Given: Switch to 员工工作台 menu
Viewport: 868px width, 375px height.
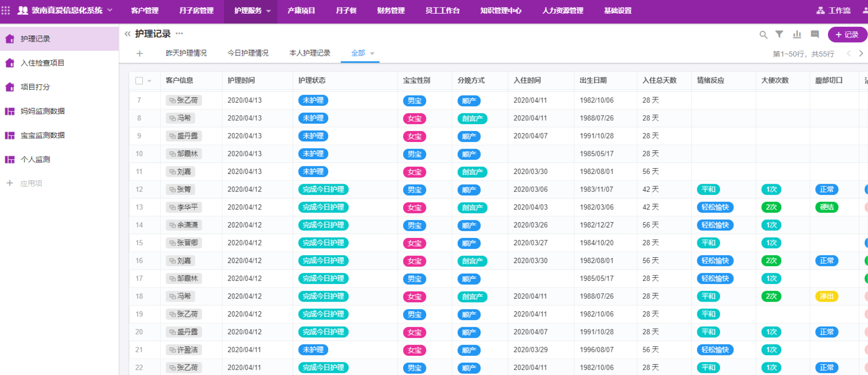Looking at the screenshot, I should tap(442, 10).
